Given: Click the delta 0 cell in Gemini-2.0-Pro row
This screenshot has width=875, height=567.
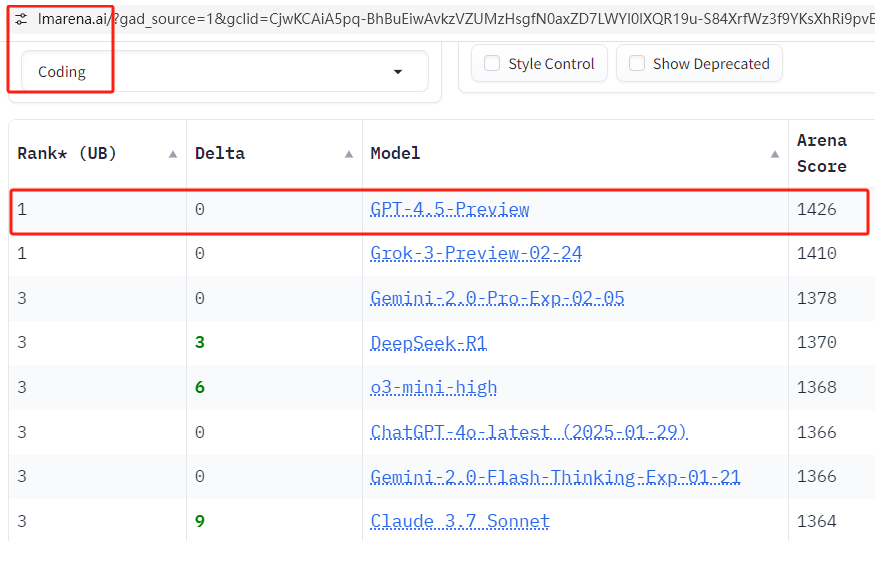Looking at the screenshot, I should 275,298.
